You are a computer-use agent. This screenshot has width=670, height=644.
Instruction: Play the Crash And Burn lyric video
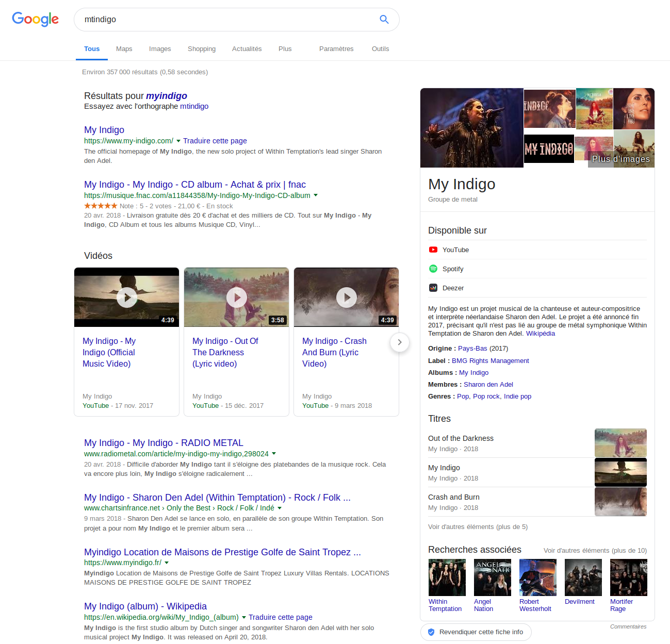click(x=347, y=298)
